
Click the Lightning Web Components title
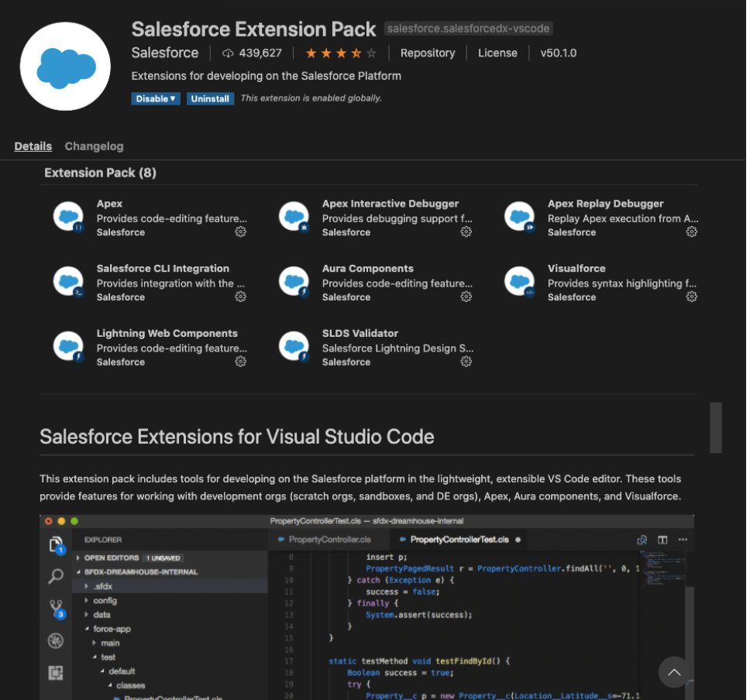click(167, 333)
